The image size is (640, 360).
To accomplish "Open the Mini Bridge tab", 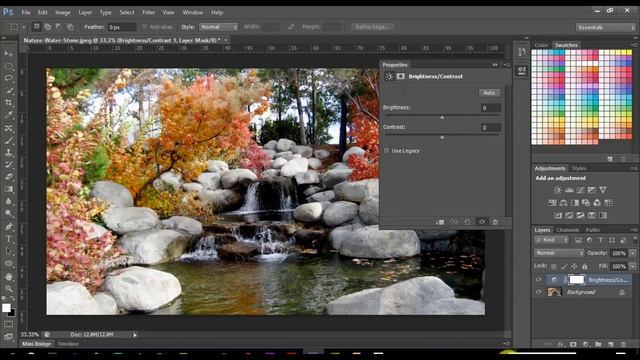I will 36,344.
